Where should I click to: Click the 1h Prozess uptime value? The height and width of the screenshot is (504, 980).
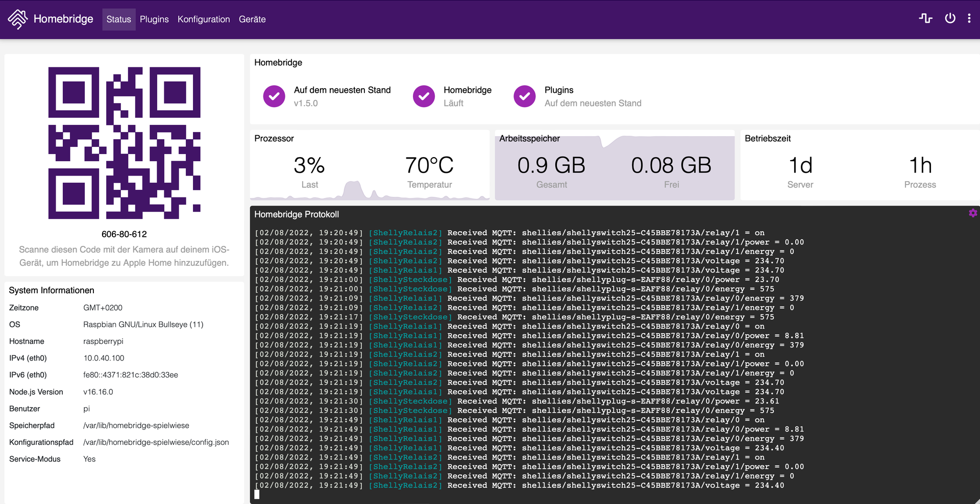click(x=920, y=165)
